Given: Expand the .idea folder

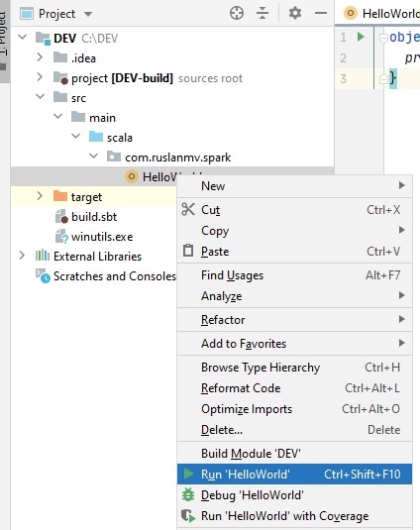Looking at the screenshot, I should (x=40, y=57).
